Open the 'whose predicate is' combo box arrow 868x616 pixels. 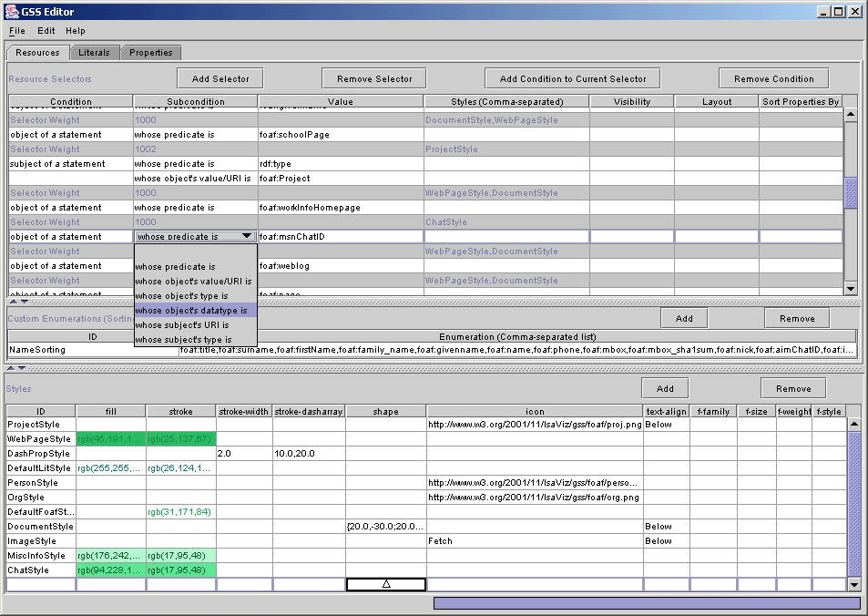click(x=246, y=236)
